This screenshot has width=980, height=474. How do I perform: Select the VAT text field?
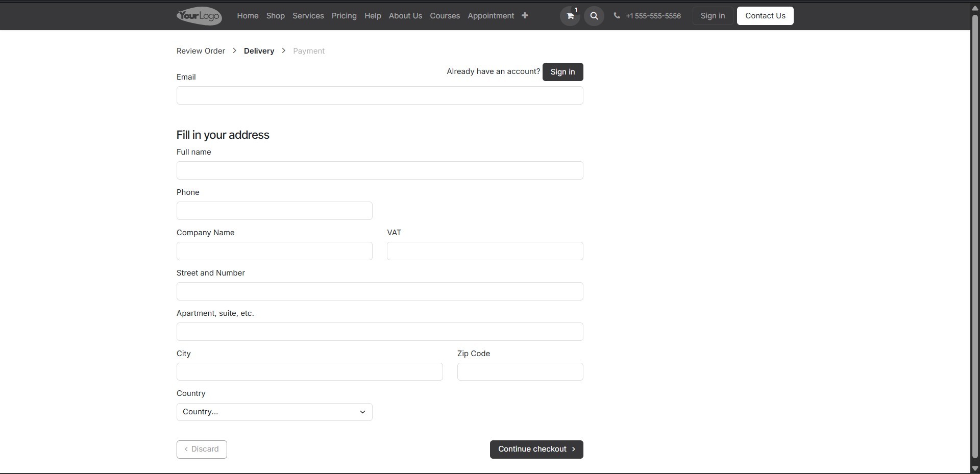pos(484,251)
